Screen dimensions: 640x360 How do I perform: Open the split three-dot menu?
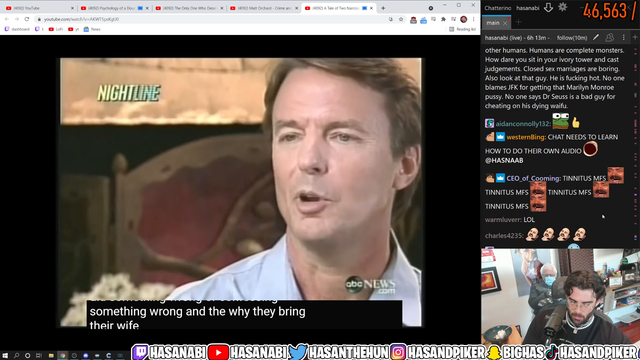pos(623,38)
